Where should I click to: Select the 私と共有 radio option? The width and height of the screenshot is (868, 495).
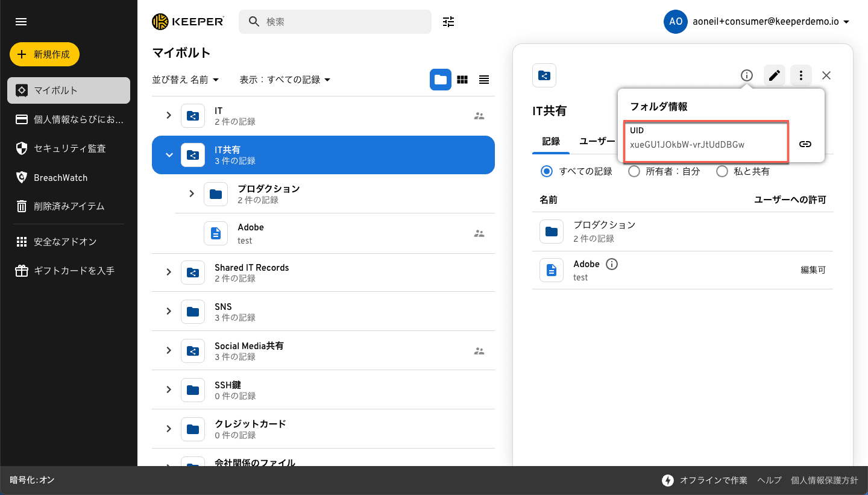tap(722, 171)
